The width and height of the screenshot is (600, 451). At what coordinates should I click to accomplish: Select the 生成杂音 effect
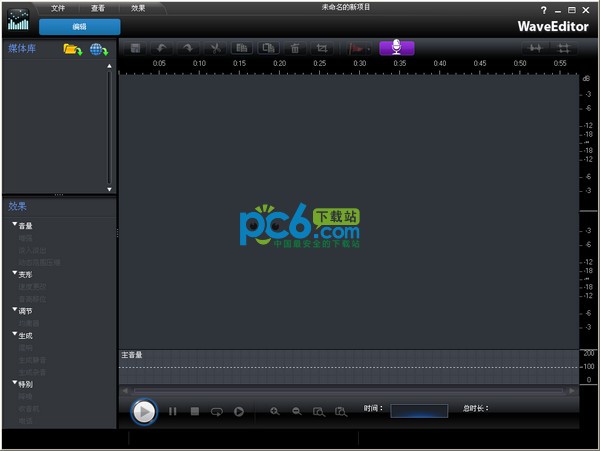pyautogui.click(x=33, y=372)
